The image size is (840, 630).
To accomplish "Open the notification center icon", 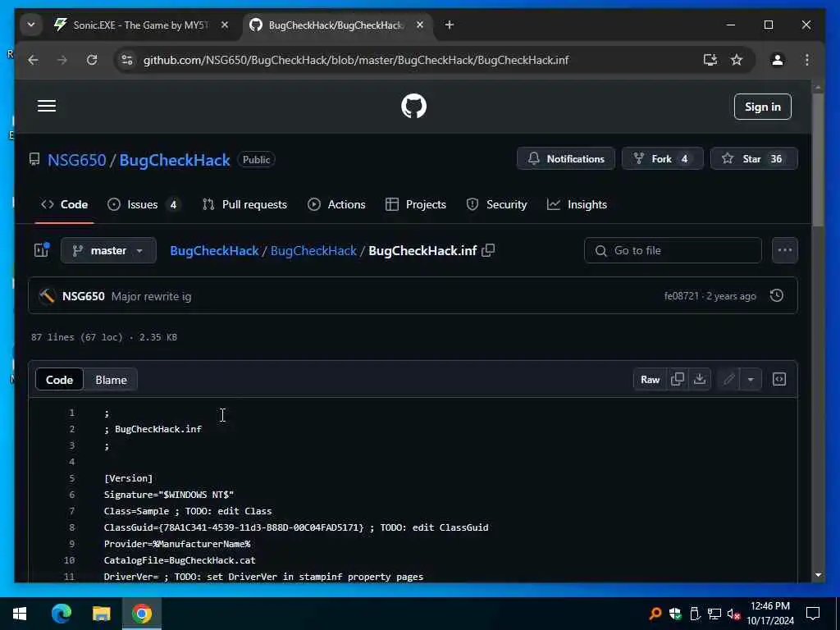I will click(x=813, y=614).
